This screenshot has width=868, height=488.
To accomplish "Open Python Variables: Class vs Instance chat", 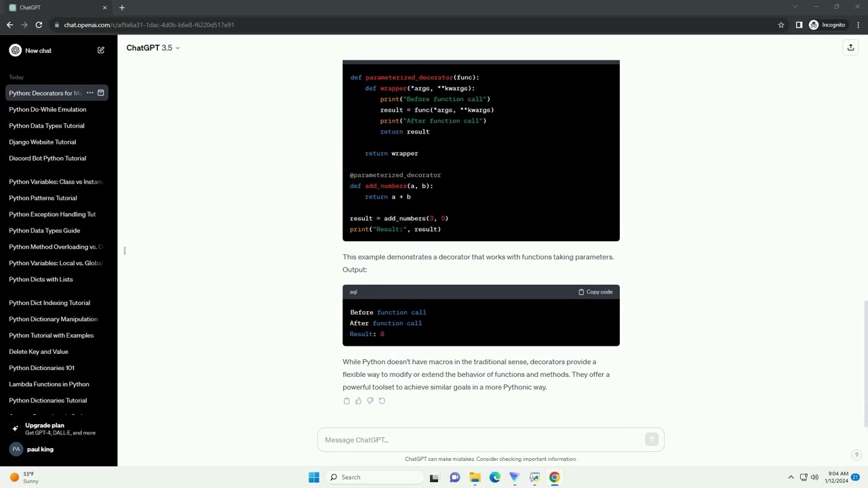I will click(x=54, y=182).
